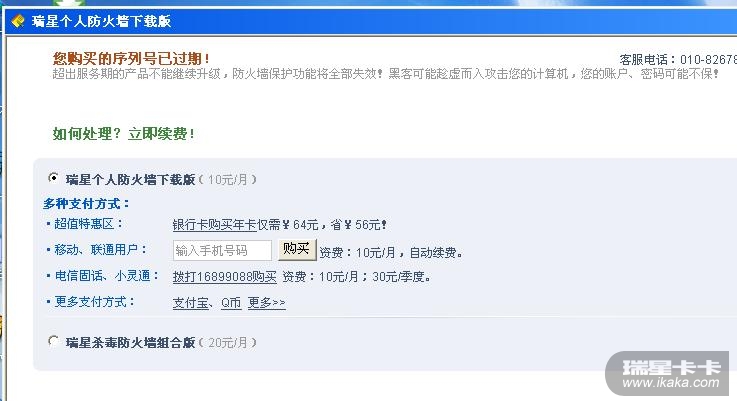The height and width of the screenshot is (401, 737).
Task: Click the 瑞星卡卡 ikaka.com watermark logo
Action: click(667, 373)
